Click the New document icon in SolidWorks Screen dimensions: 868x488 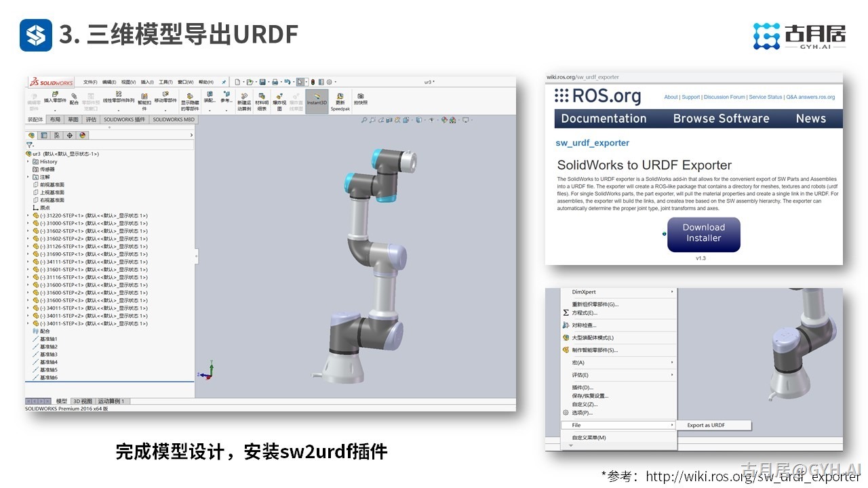pyautogui.click(x=237, y=82)
